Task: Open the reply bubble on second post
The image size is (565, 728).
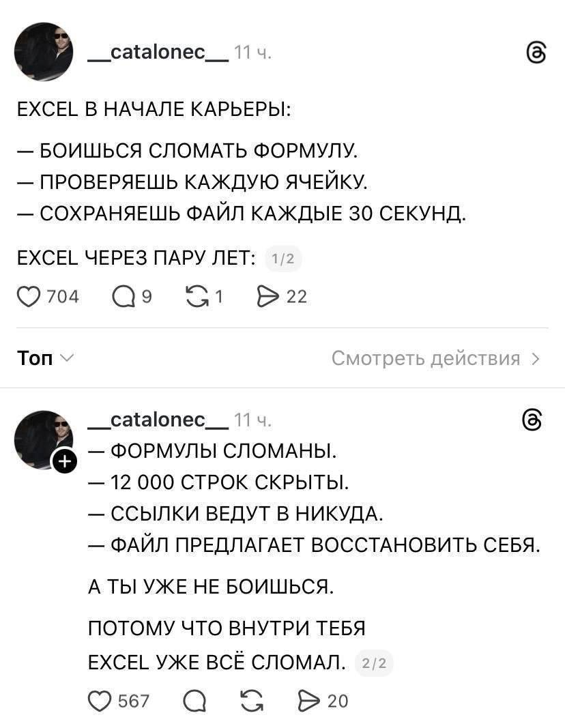Action: (x=194, y=701)
